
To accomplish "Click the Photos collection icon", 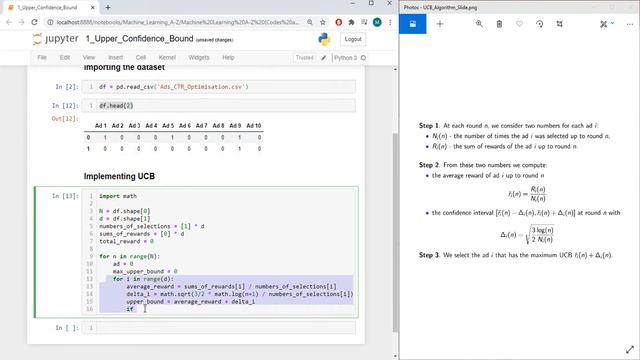I will (413, 24).
